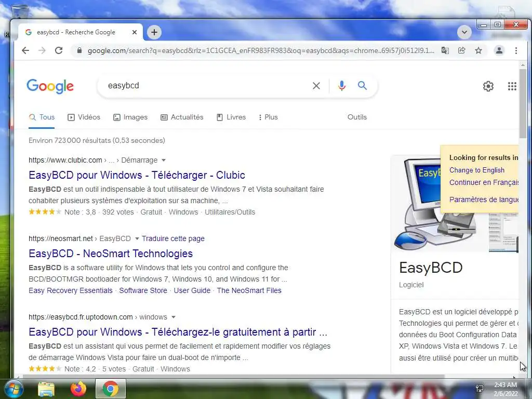
Task: Open Easy Recovery Essentials sitelink
Action: (71, 290)
